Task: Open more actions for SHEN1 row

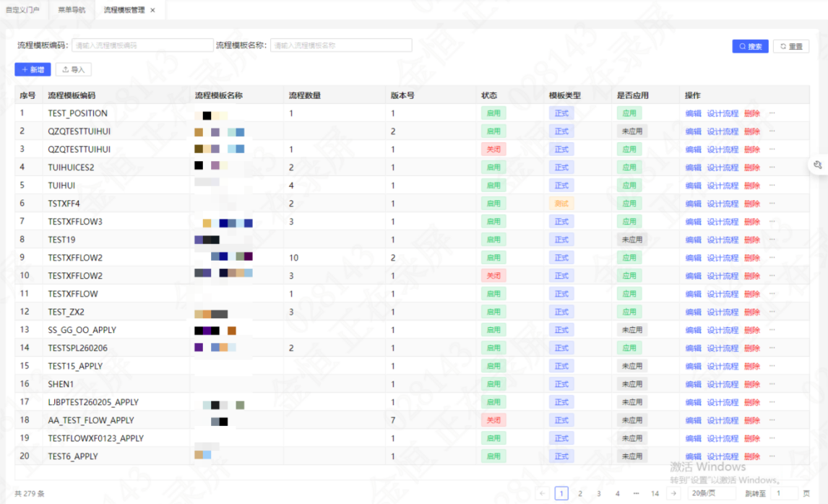Action: coord(772,383)
